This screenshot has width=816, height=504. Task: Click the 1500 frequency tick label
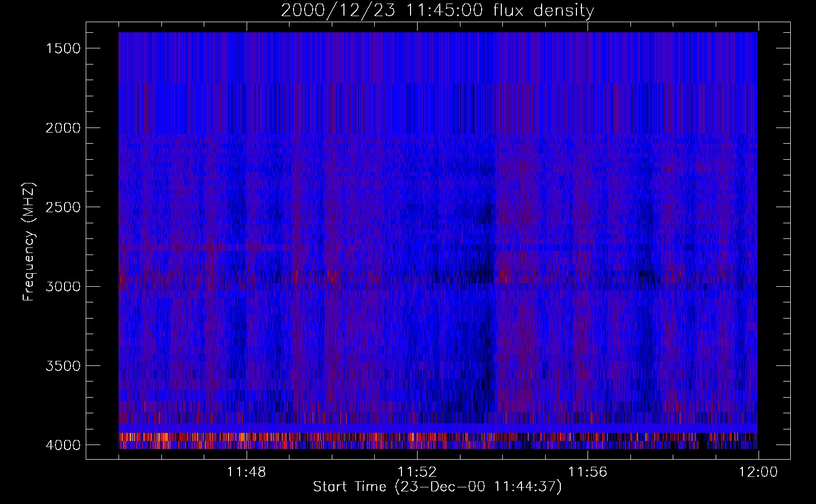63,48
